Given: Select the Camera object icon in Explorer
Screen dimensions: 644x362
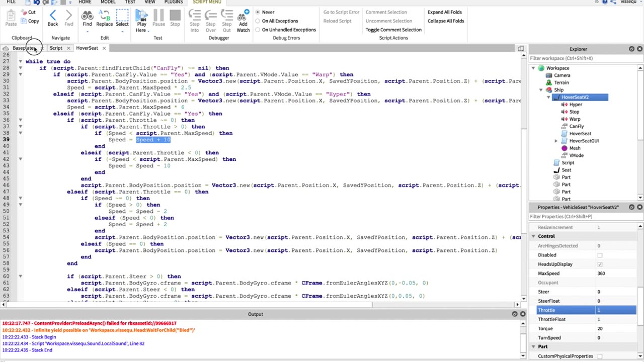Looking at the screenshot, I should tap(549, 75).
